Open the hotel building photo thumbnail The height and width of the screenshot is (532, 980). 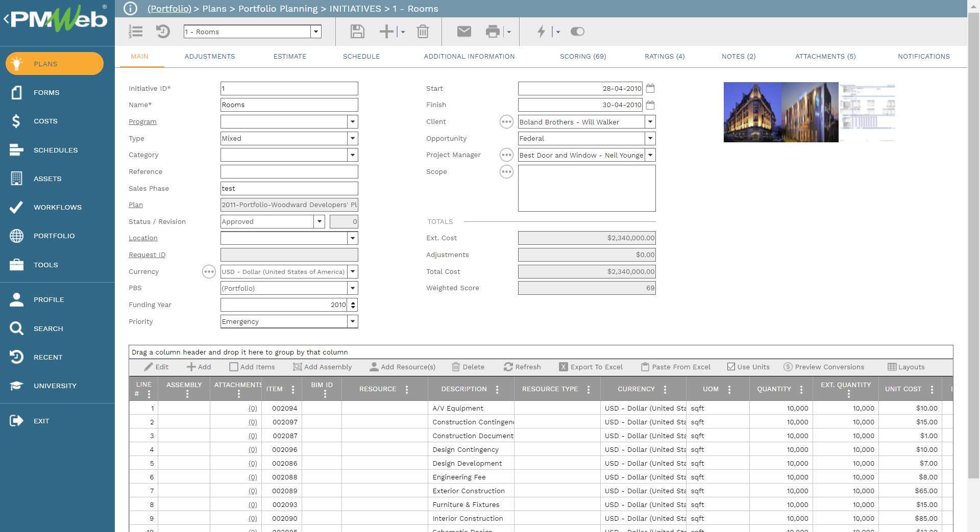(752, 112)
